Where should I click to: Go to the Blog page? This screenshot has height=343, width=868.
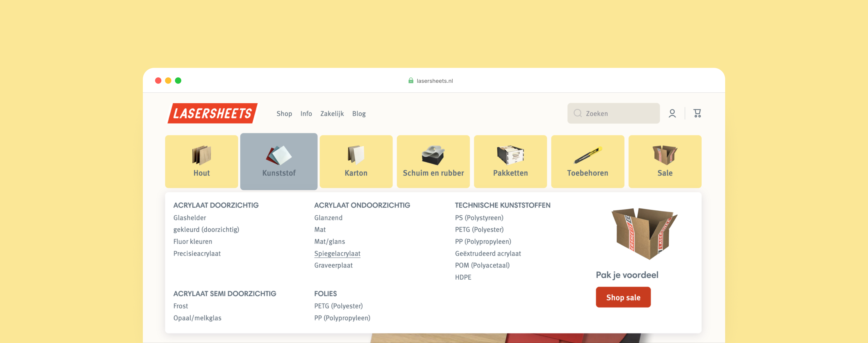[359, 114]
